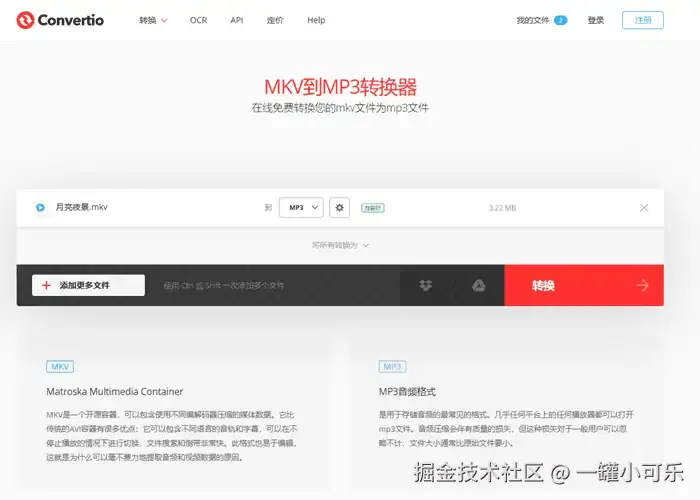
Task: Click the file name 月亮夜景.mkv
Action: tap(81, 207)
